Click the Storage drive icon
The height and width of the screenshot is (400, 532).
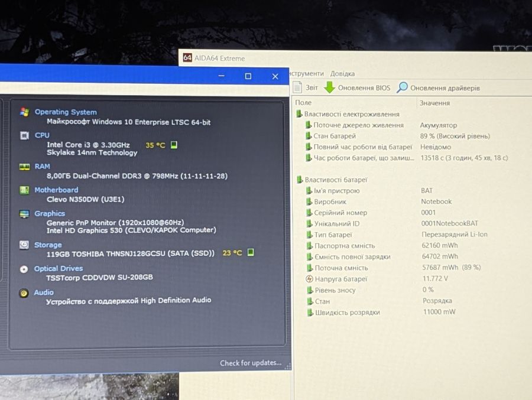24,245
